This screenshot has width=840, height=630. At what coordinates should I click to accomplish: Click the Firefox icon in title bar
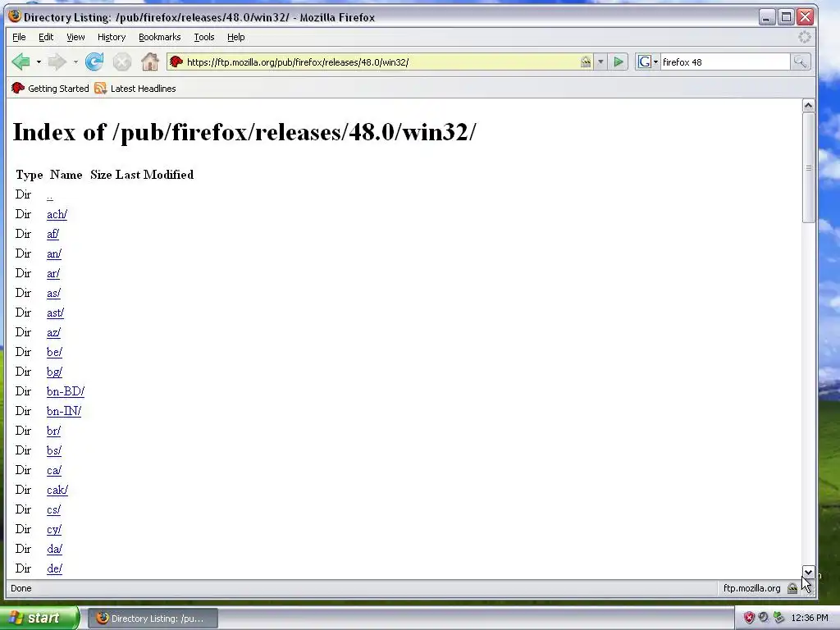[x=15, y=16]
